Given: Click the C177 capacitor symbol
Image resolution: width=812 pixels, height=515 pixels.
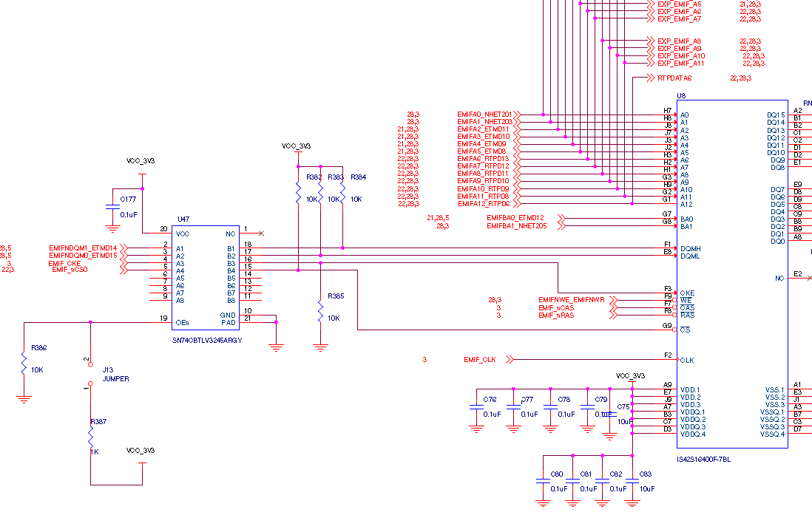Looking at the screenshot, I should click(112, 207).
